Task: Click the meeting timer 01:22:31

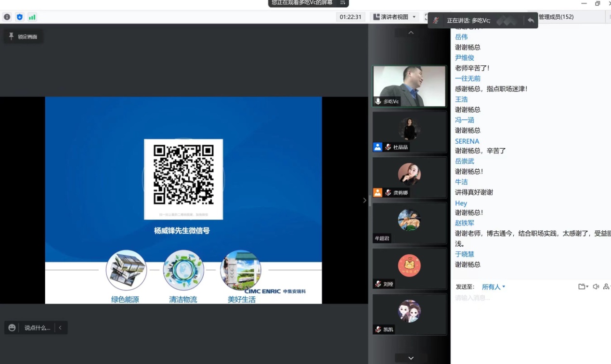Action: coord(351,17)
